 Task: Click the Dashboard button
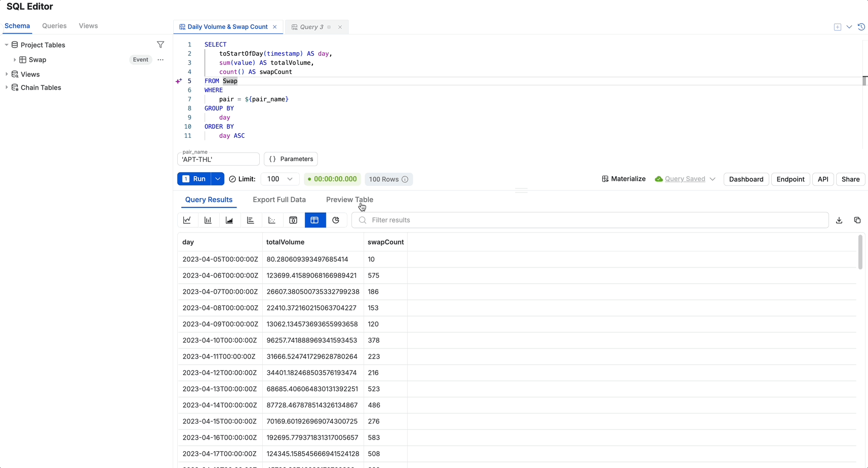coord(746,179)
